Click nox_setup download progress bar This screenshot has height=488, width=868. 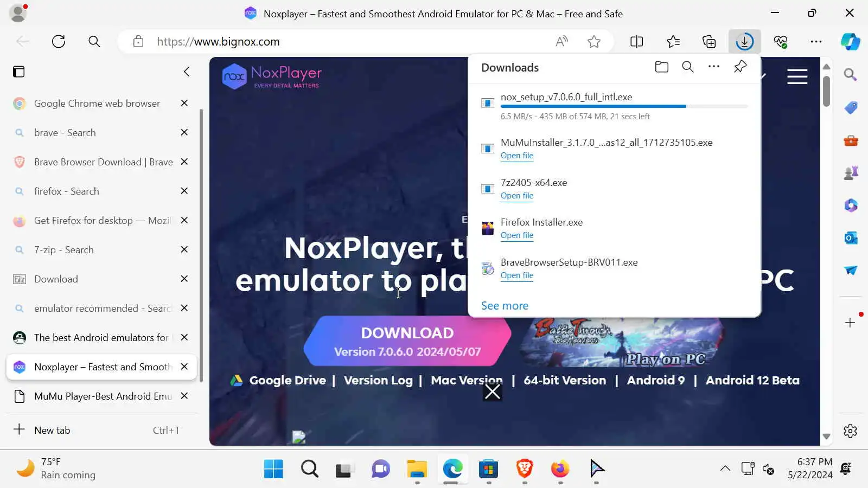624,106
